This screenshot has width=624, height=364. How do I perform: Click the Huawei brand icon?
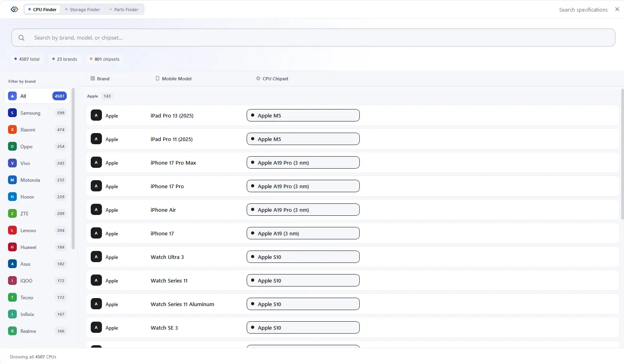12,247
